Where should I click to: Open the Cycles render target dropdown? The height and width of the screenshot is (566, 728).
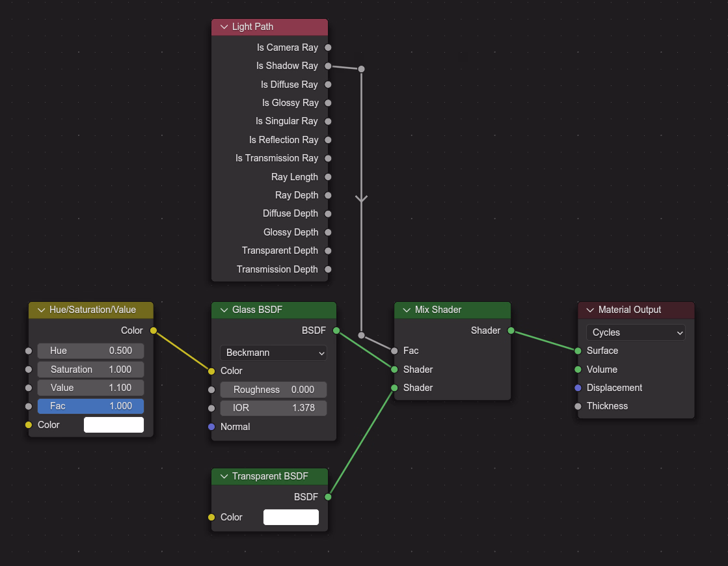pyautogui.click(x=636, y=332)
